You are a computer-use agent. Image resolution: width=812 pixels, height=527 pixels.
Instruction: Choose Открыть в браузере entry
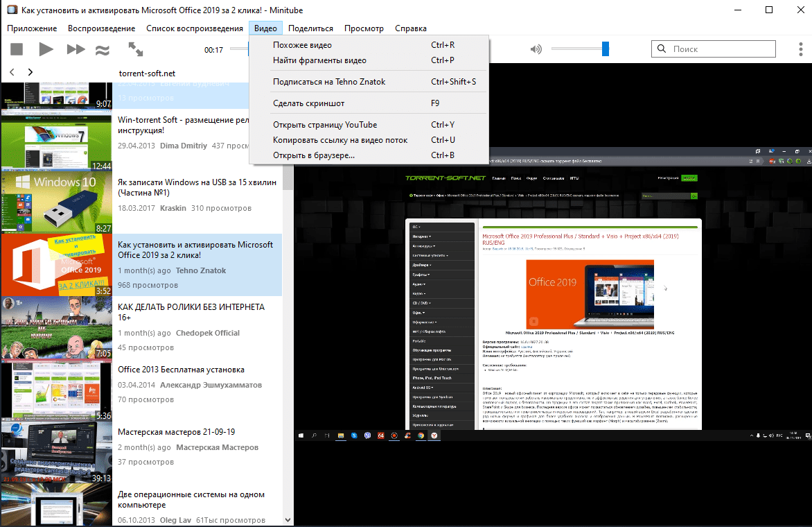(369, 155)
